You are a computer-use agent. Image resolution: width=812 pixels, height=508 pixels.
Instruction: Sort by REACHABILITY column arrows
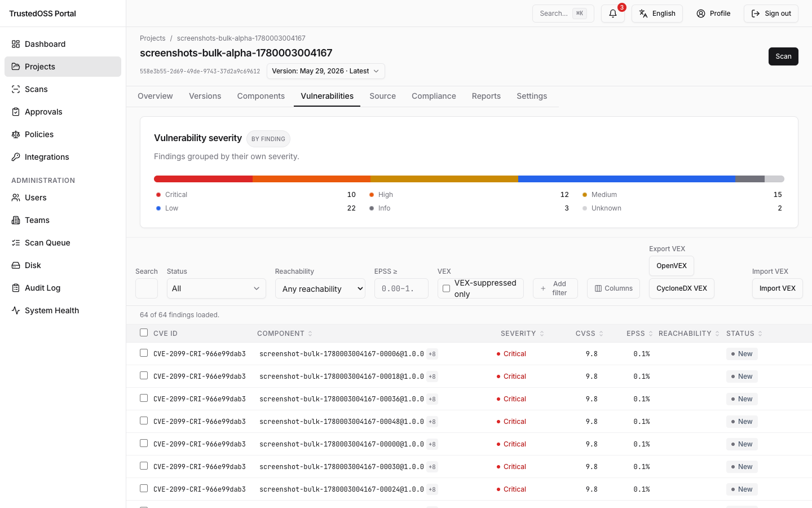point(717,334)
